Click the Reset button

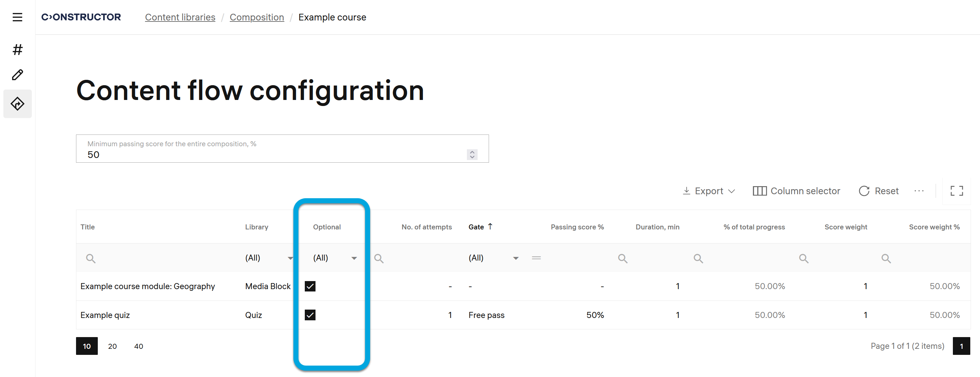[x=879, y=191]
